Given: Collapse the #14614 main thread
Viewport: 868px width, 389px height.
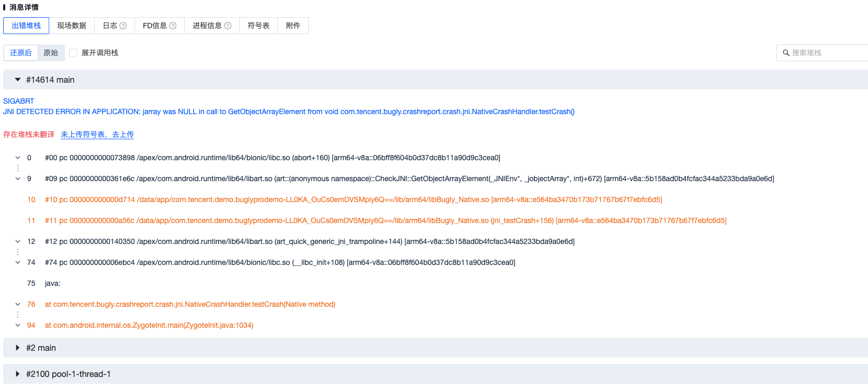Looking at the screenshot, I should pyautogui.click(x=18, y=80).
